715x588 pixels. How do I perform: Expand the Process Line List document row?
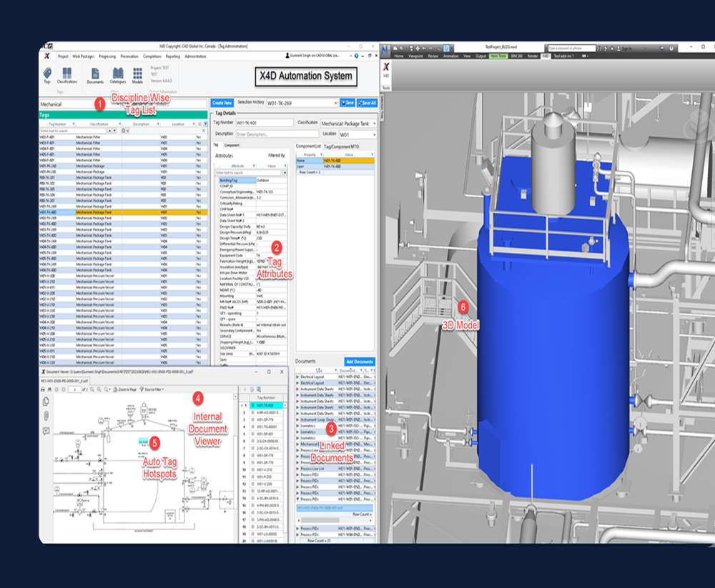[297, 469]
